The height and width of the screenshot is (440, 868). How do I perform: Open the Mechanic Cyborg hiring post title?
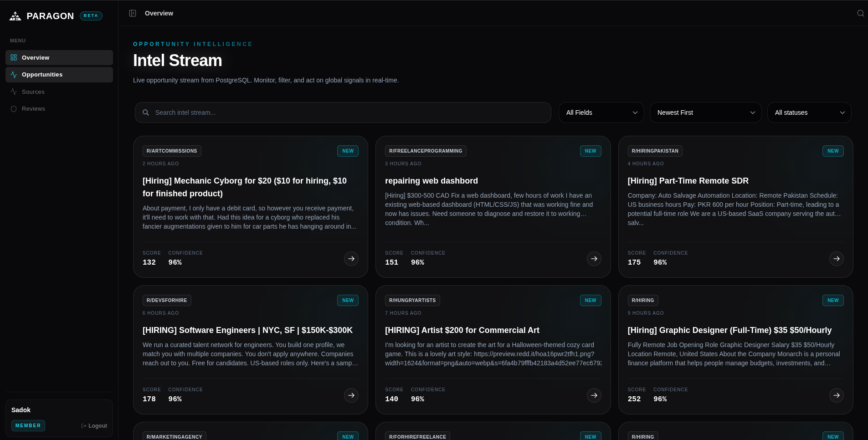pyautogui.click(x=245, y=187)
